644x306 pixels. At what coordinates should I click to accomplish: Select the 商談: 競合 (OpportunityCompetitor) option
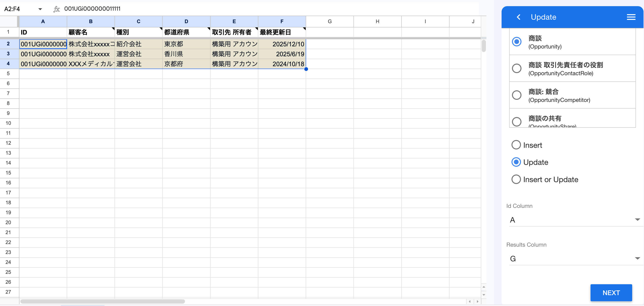(x=516, y=95)
